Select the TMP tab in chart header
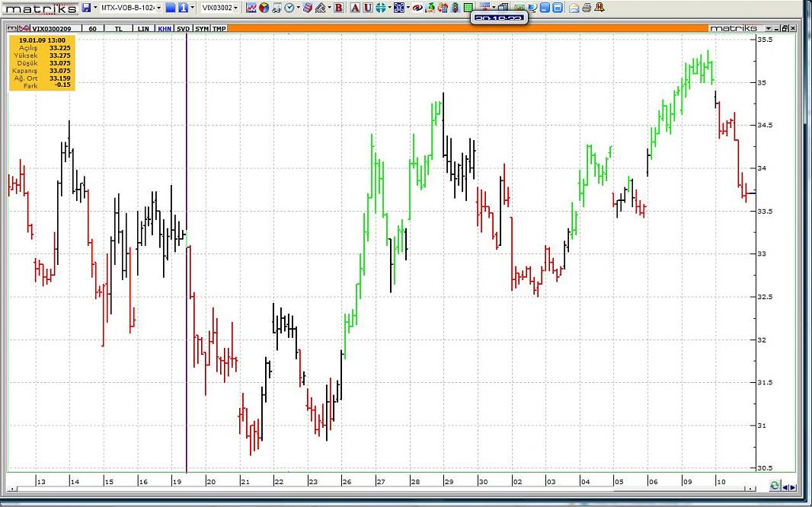812x507 pixels. tap(219, 28)
